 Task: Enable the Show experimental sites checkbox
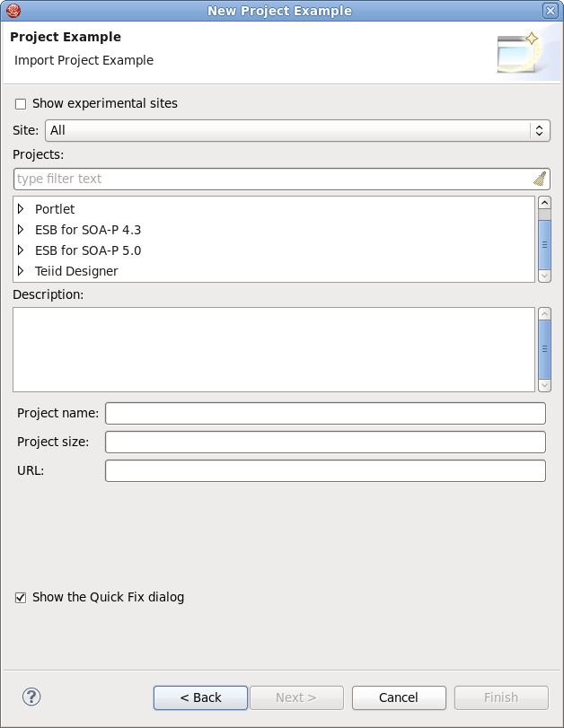(x=21, y=104)
